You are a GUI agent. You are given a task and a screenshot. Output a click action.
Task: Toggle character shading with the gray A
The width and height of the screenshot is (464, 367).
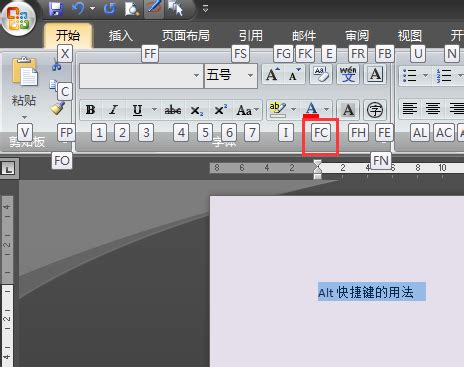pyautogui.click(x=348, y=110)
